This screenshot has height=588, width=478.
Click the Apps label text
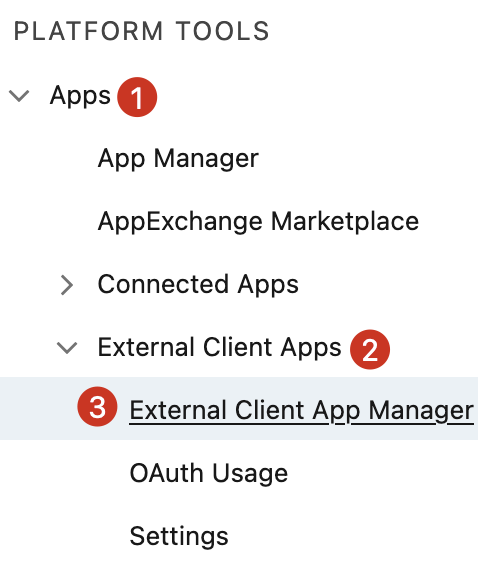[x=80, y=96]
